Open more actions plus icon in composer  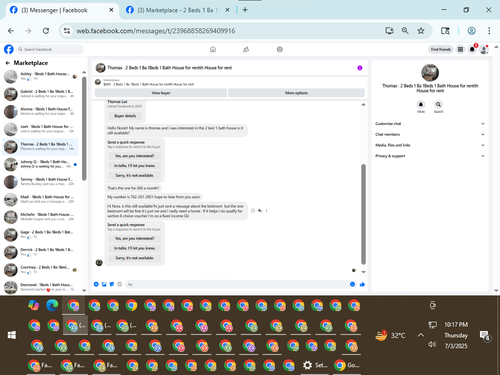[x=96, y=284]
